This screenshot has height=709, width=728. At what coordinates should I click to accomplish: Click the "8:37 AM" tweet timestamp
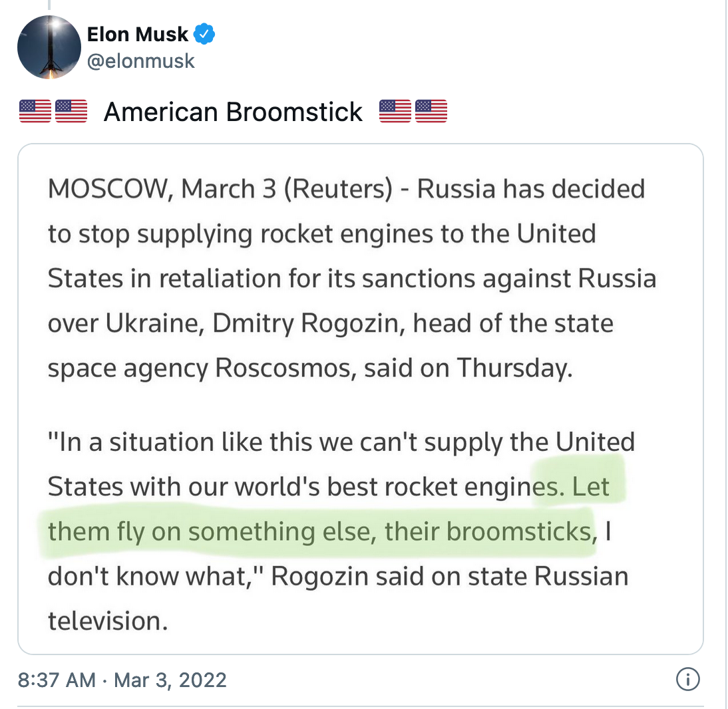57,680
